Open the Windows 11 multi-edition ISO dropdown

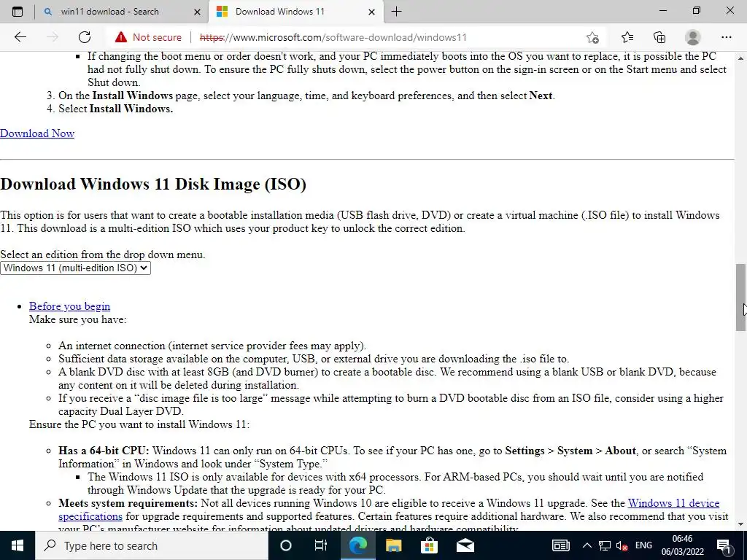click(75, 268)
